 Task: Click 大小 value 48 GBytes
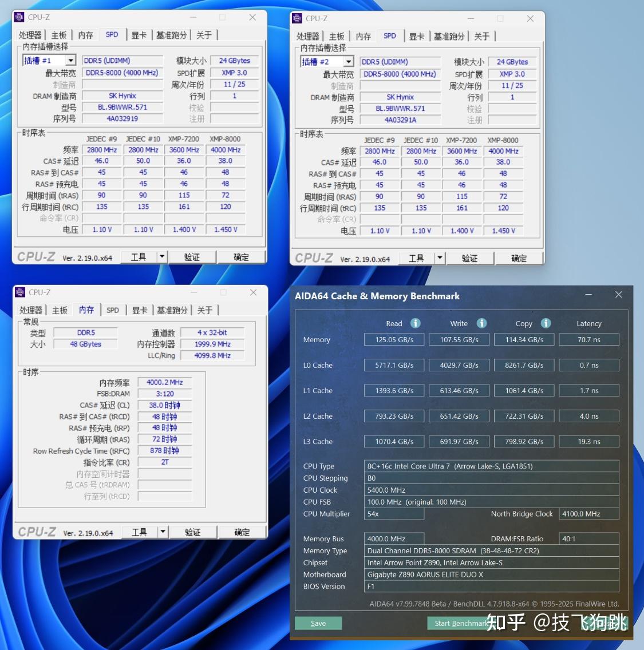[85, 344]
